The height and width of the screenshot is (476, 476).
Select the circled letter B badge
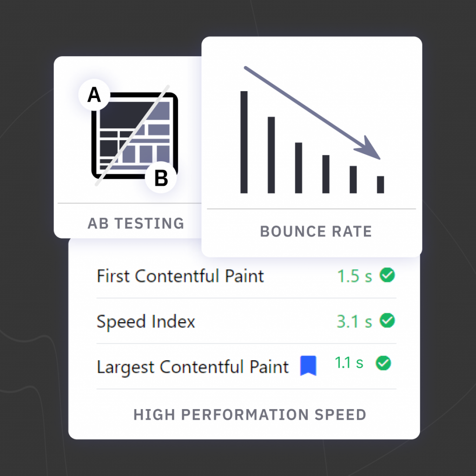[x=161, y=178]
